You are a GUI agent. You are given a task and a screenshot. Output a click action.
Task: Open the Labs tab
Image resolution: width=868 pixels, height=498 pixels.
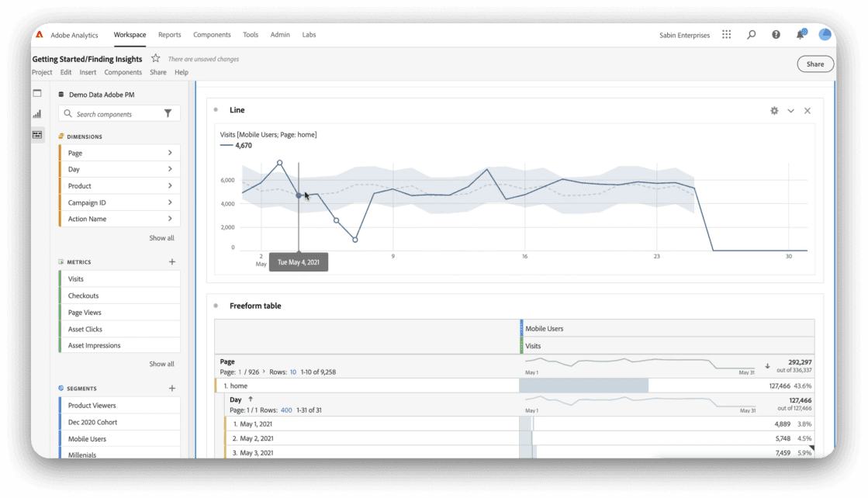coord(309,35)
